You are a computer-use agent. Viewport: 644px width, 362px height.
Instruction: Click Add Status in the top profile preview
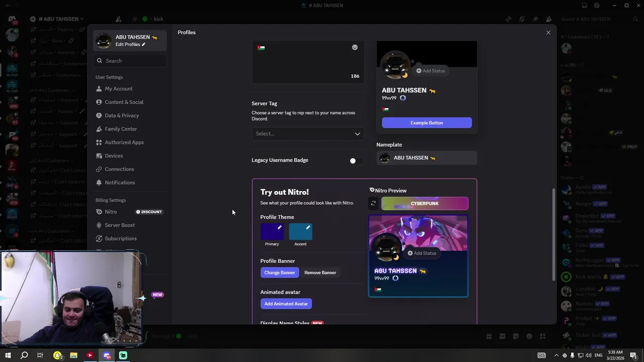click(x=431, y=71)
